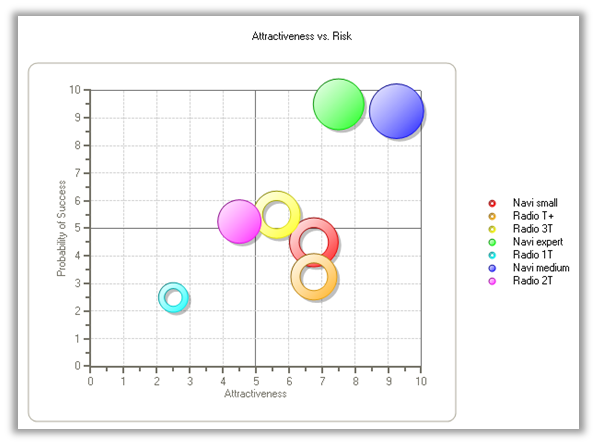The width and height of the screenshot is (597, 445).
Task: Click the magenta Radio 2T bubble
Action: pyautogui.click(x=239, y=221)
